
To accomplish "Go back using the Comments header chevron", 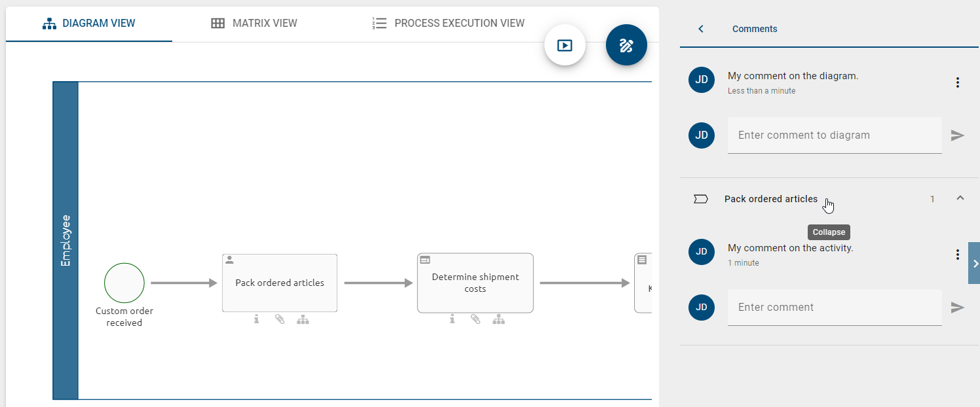I will 700,29.
